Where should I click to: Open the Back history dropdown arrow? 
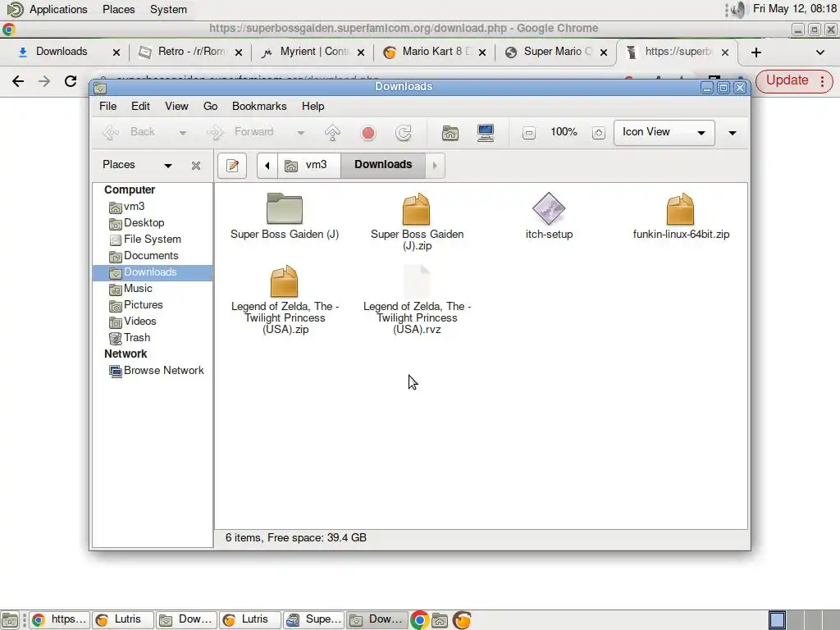183,133
